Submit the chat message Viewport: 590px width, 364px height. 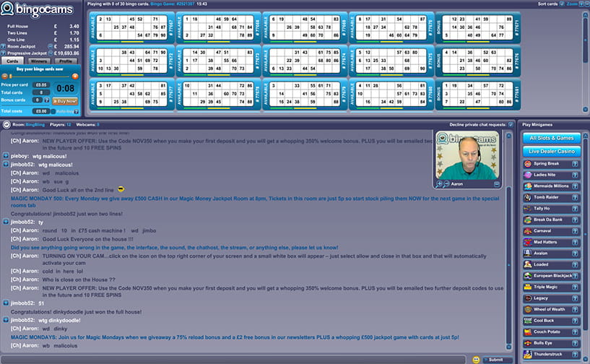click(x=498, y=360)
